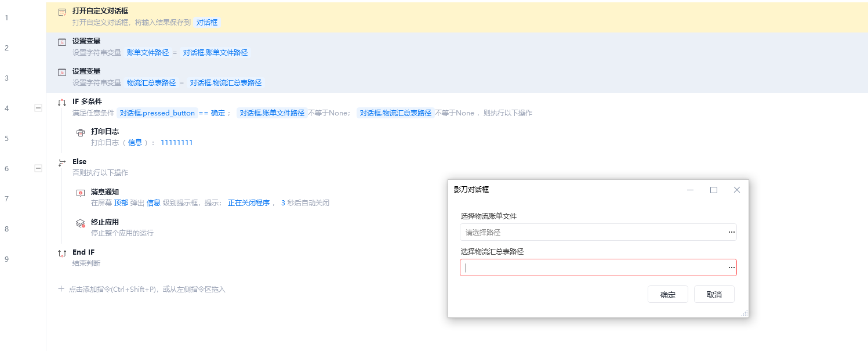The height and width of the screenshot is (351, 868).
Task: Click the 打开自定义对话框 step icon
Action: (62, 12)
